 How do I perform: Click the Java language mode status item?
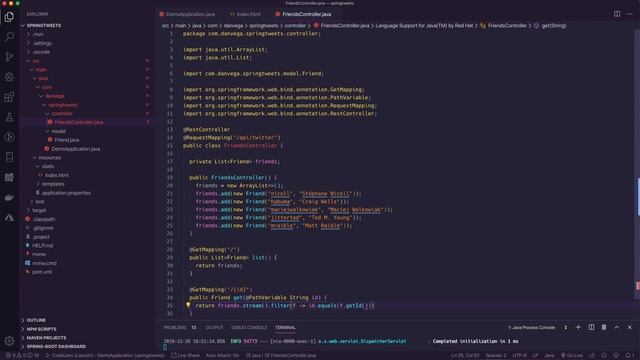tap(549, 356)
